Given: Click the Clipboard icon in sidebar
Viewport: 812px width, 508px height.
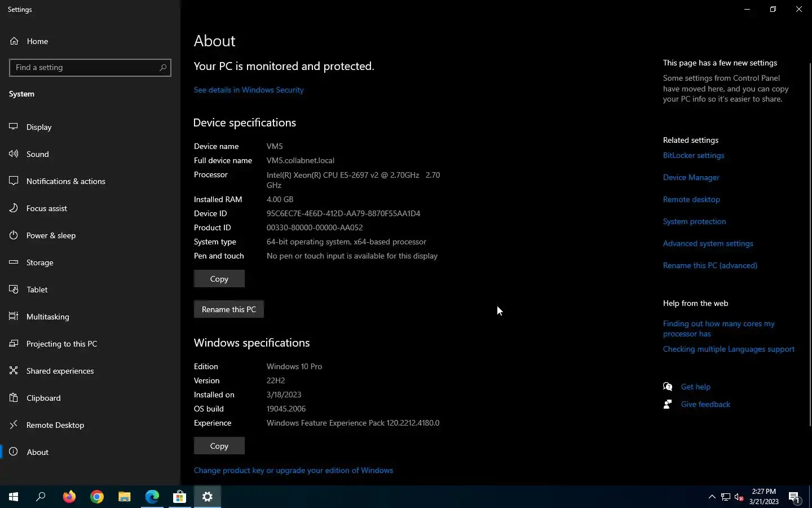Looking at the screenshot, I should tap(14, 398).
